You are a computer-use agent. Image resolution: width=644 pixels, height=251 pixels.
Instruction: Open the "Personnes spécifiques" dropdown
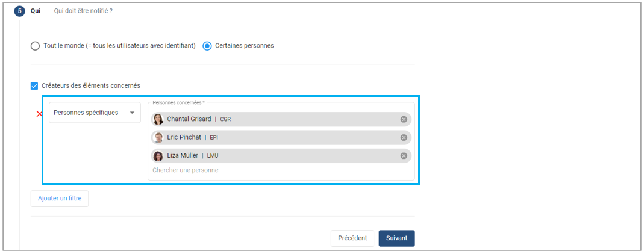tap(95, 113)
